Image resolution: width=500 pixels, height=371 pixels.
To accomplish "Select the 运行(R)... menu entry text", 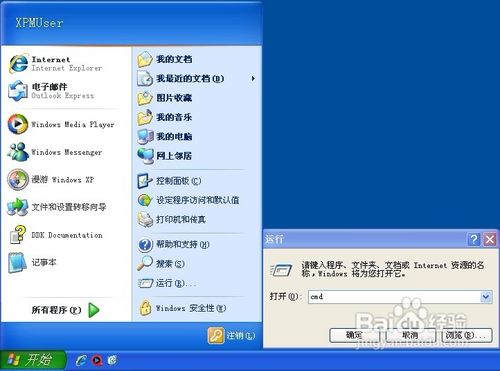I will pos(176,283).
